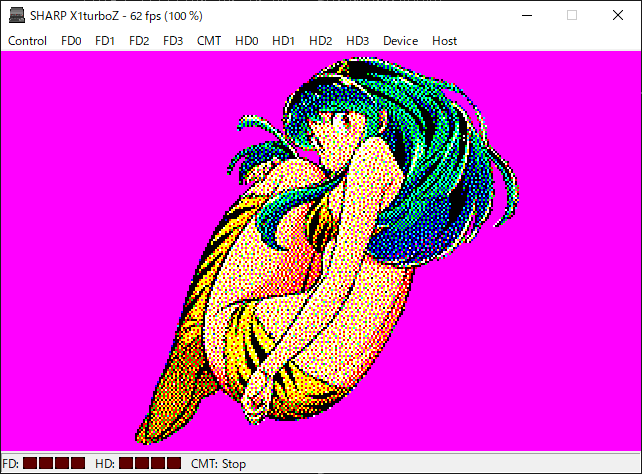Click the second HD access indicator lamp
The width and height of the screenshot is (642, 474).
coord(142,463)
